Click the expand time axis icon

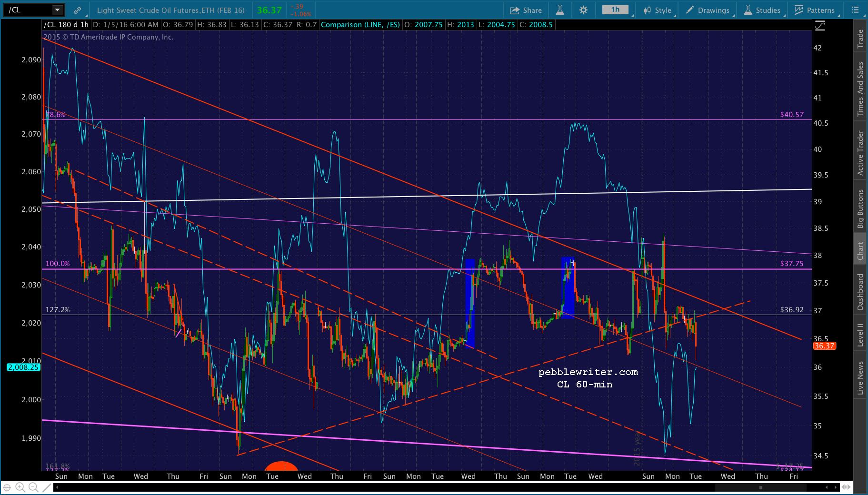point(846,487)
